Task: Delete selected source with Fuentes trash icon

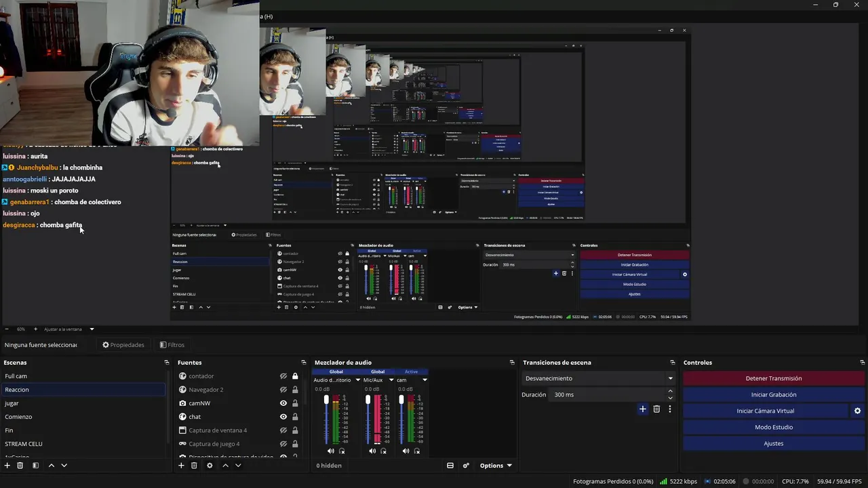Action: (194, 466)
